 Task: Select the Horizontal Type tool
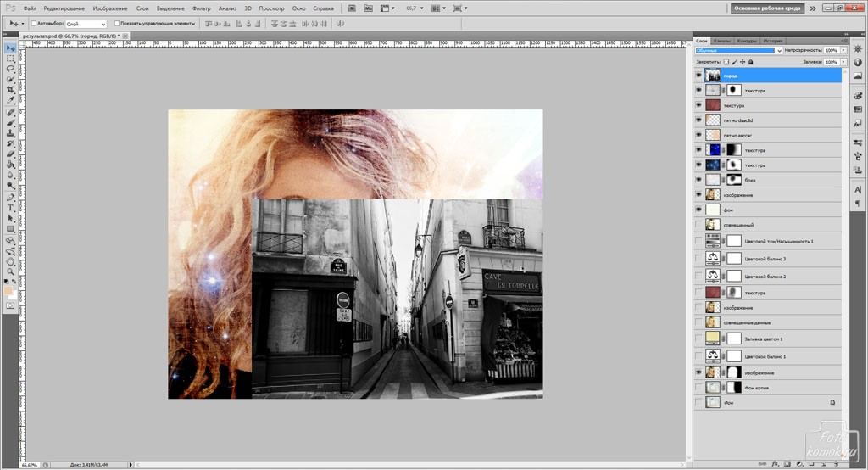click(x=10, y=207)
